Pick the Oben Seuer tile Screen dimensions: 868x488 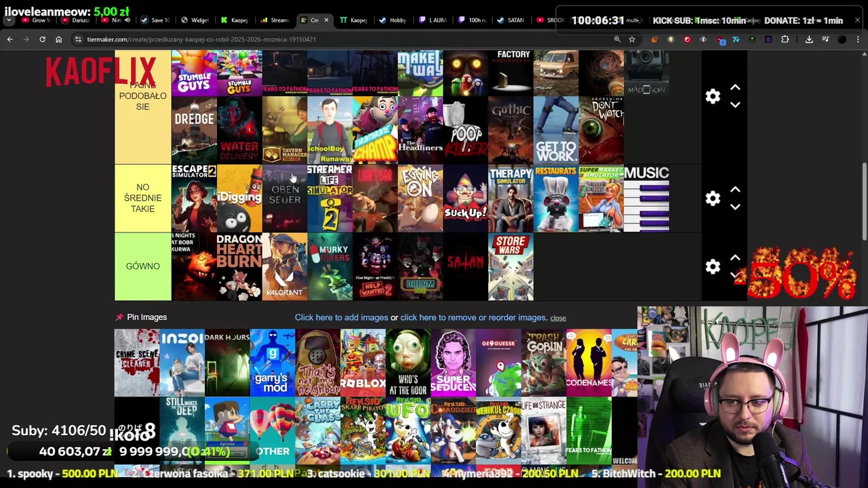click(x=285, y=198)
